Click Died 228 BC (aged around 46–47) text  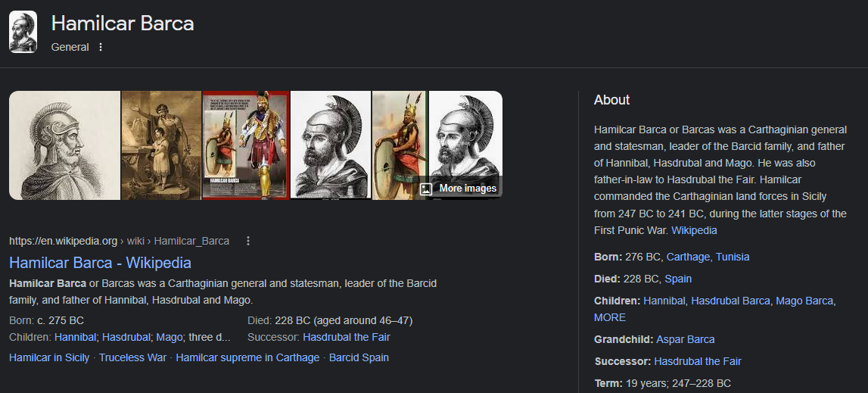click(x=330, y=320)
